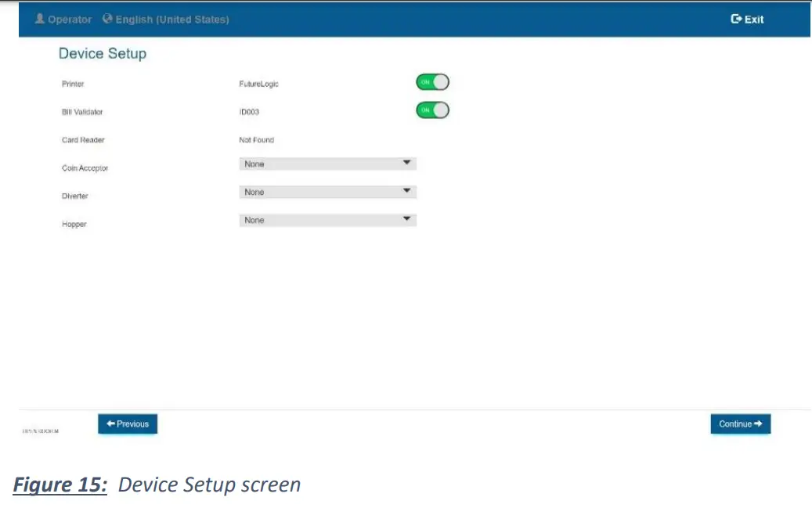Image resolution: width=812 pixels, height=508 pixels.
Task: Go back with the Previous button
Action: coord(128,423)
